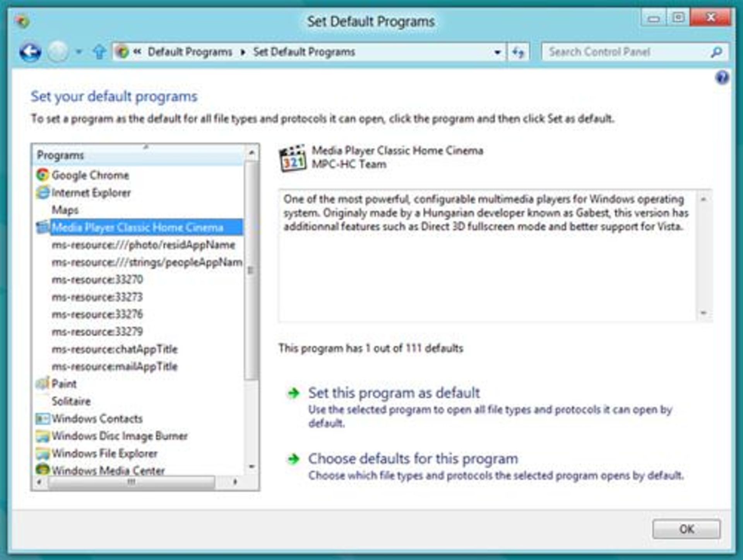
Task: Select the ms-resource:33279 entry
Action: coord(97,331)
